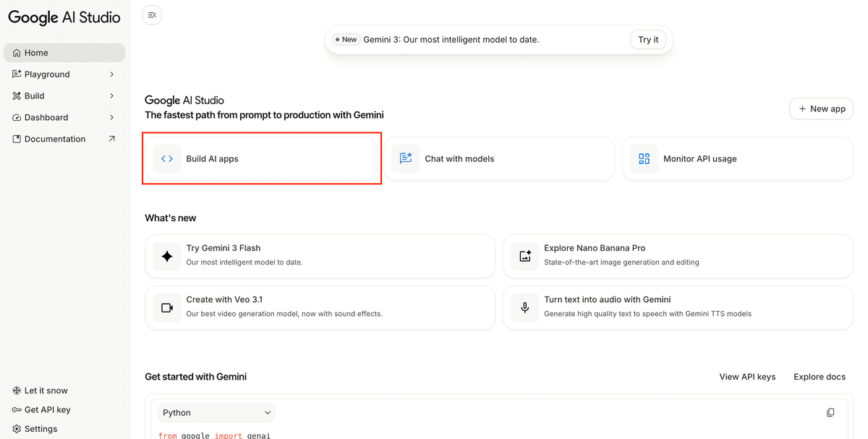Image resolution: width=868 pixels, height=439 pixels.
Task: Click the Nano Banana Pro image icon
Action: pos(525,256)
